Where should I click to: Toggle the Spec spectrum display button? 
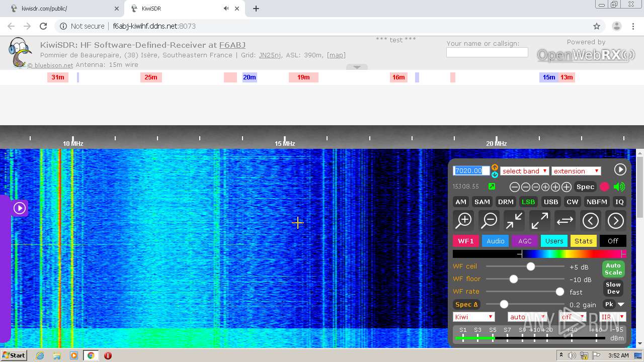(x=585, y=187)
